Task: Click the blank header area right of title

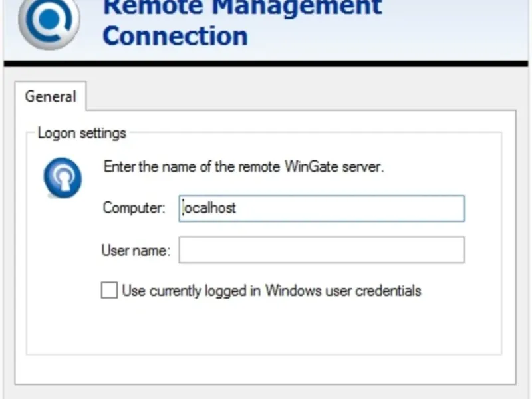Action: tap(452, 30)
